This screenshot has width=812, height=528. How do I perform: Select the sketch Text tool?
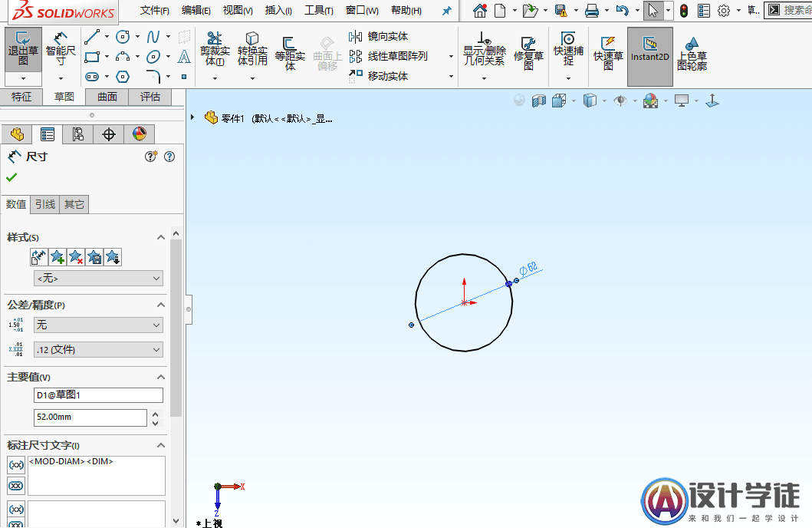(184, 57)
